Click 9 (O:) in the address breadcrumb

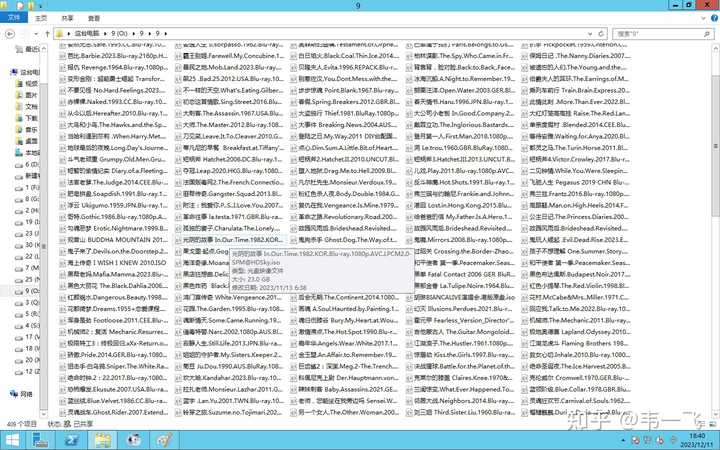[119, 34]
